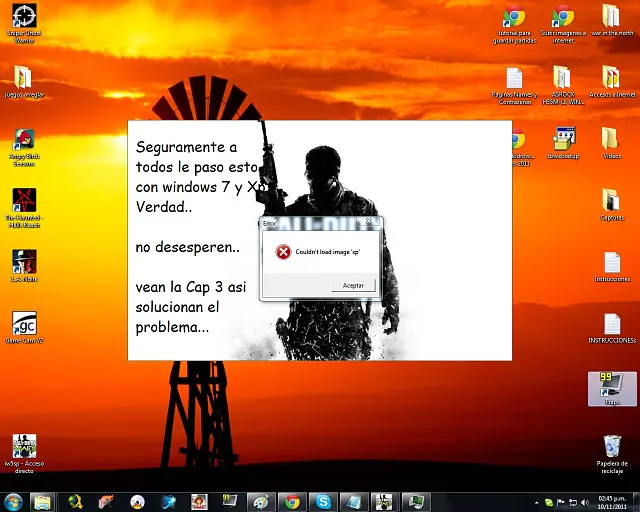This screenshot has width=640, height=512.
Task: Select the Haunted Hells Reach shortcut icon
Action: point(24,208)
